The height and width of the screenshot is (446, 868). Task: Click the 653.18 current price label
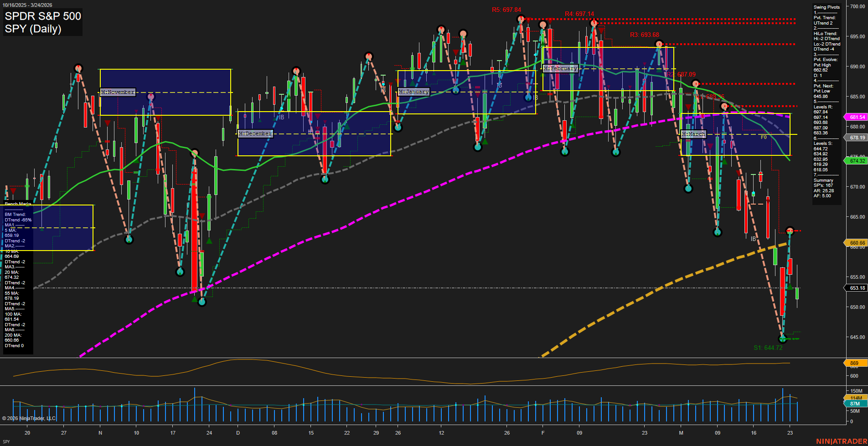pyautogui.click(x=857, y=288)
